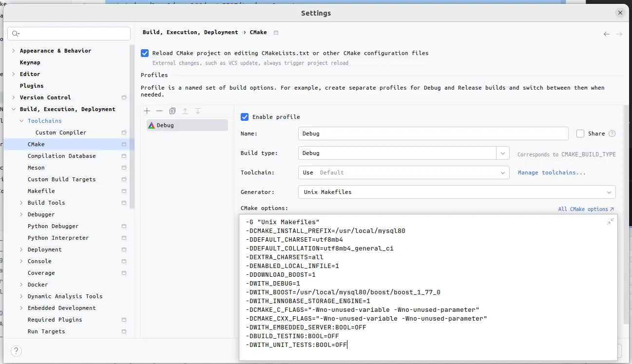The image size is (632, 364).
Task: Click the project-level icon next to CMake breadcrumb
Action: click(x=276, y=33)
